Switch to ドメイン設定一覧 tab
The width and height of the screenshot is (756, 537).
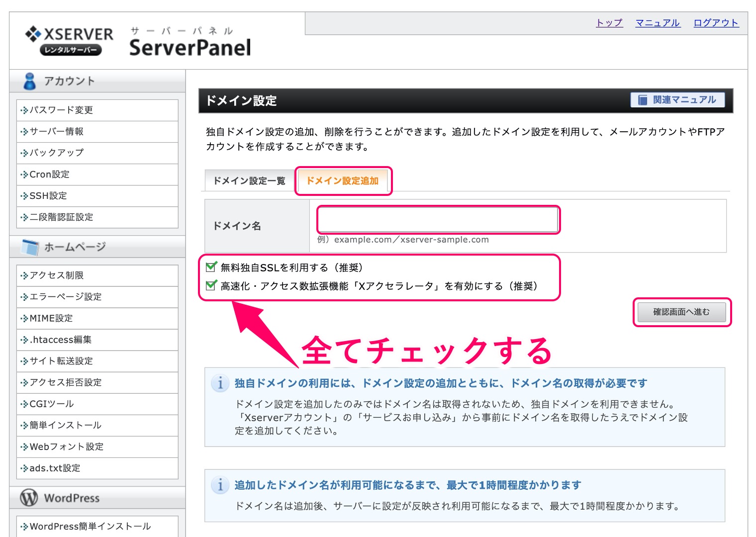coord(249,181)
